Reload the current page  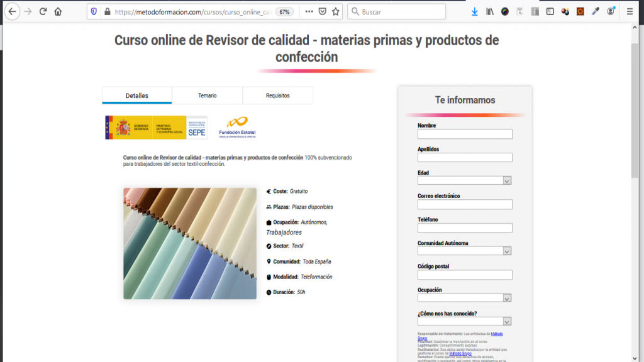point(43,11)
